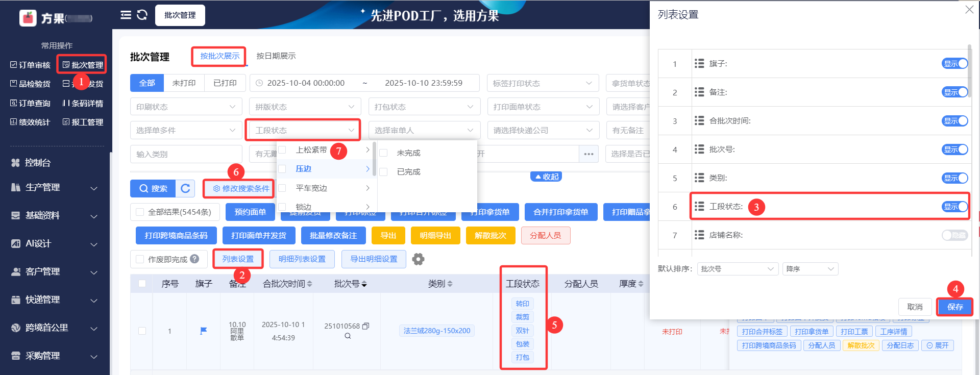Open the 选择审单人 dropdown
This screenshot has width=980, height=375.
point(424,130)
